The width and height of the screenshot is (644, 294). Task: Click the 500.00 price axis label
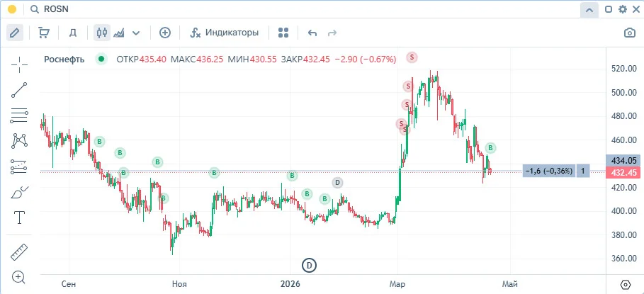[x=623, y=92]
